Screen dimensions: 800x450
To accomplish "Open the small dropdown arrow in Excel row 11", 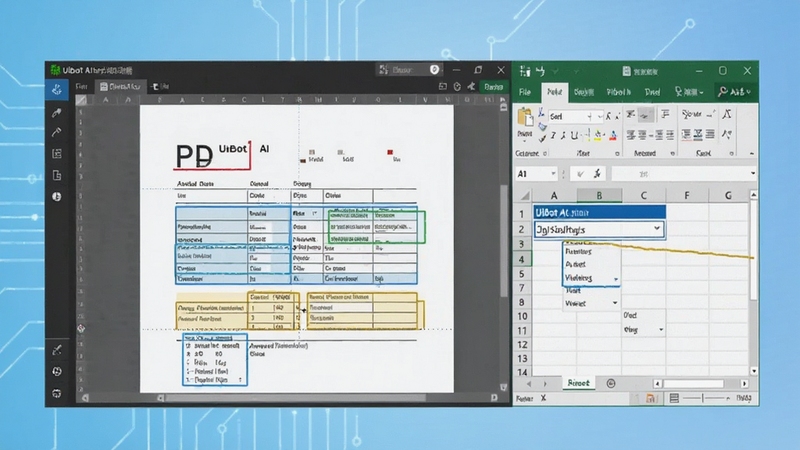I will (x=661, y=330).
